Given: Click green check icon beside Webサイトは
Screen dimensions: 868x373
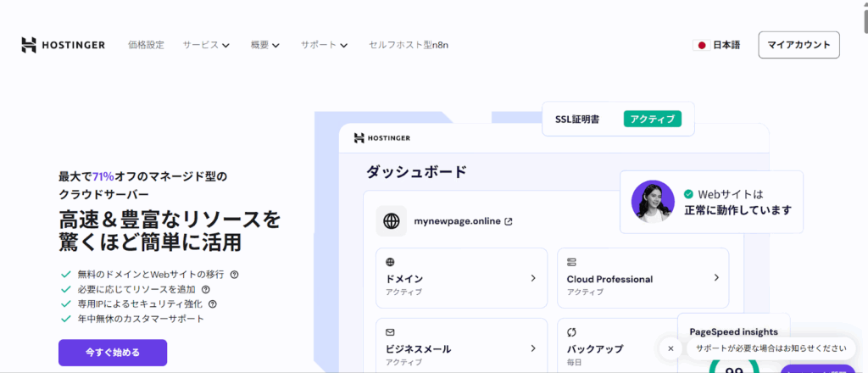Looking at the screenshot, I should point(688,194).
